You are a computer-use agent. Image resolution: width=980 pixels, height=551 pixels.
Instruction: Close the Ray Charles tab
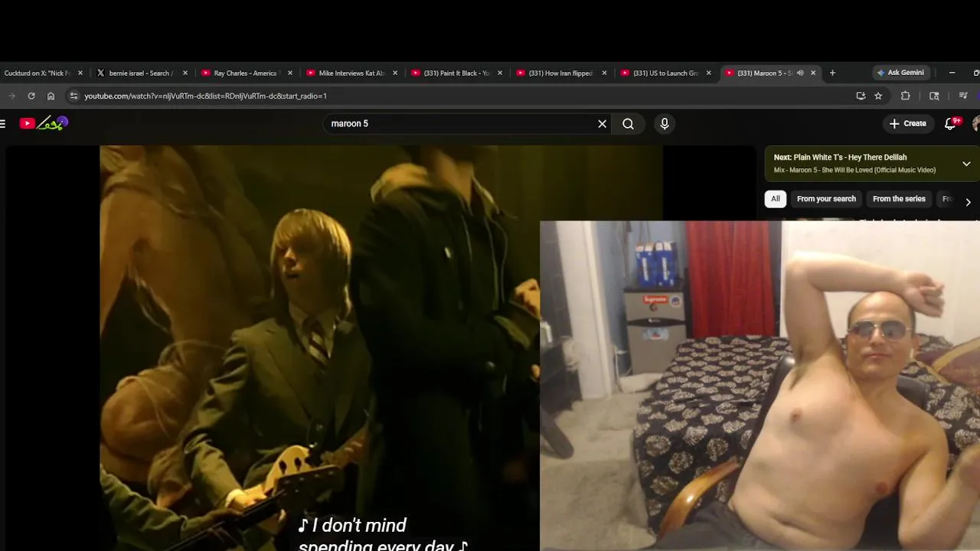point(290,73)
